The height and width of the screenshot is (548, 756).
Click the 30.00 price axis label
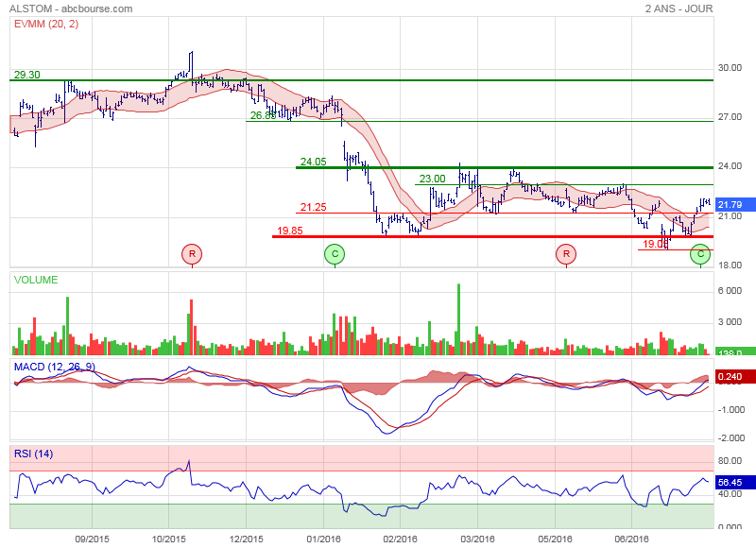(x=730, y=68)
